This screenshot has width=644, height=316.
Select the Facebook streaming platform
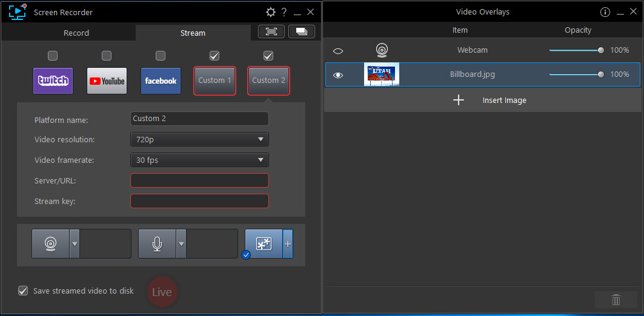(161, 81)
